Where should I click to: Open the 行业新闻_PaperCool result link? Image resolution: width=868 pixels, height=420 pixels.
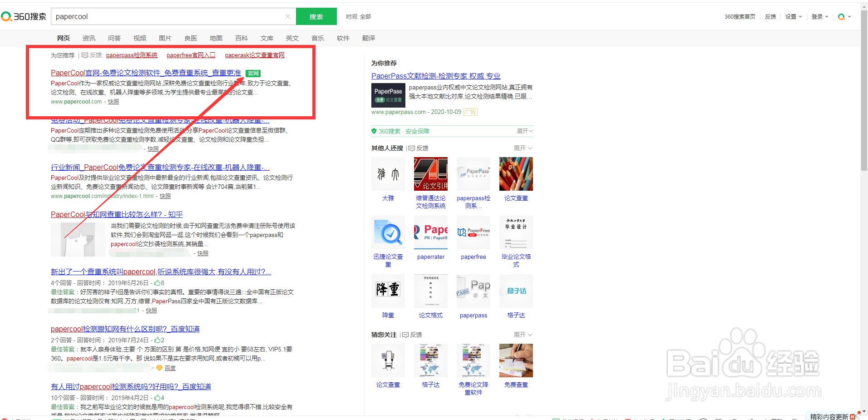160,167
